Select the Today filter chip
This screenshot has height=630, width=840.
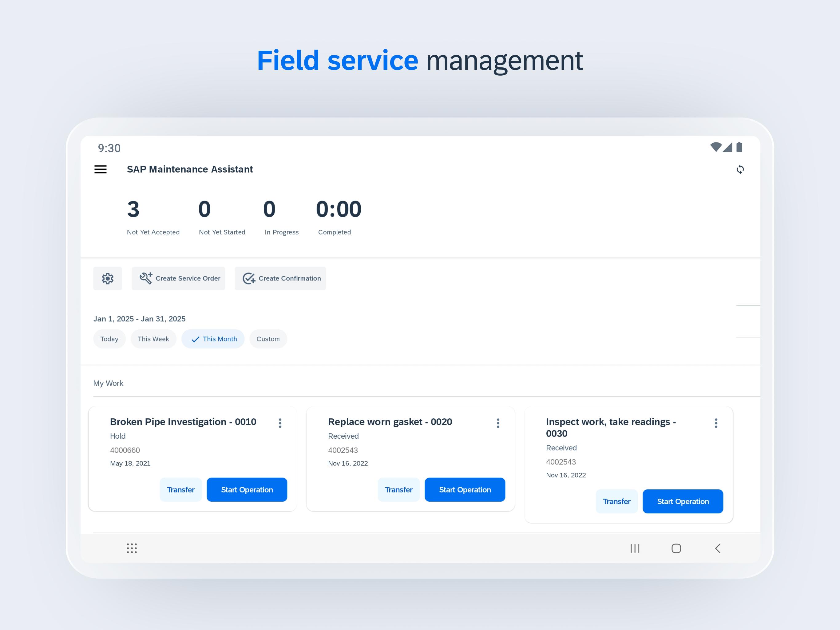(x=109, y=339)
